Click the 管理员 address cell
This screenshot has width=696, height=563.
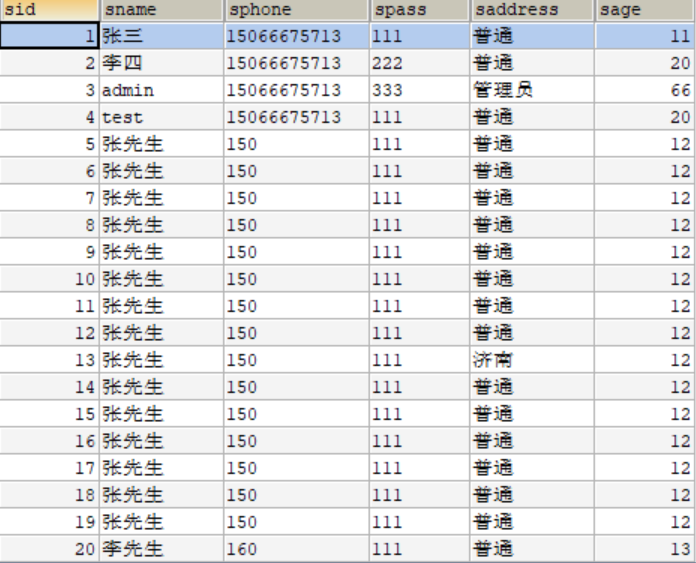tap(532, 90)
